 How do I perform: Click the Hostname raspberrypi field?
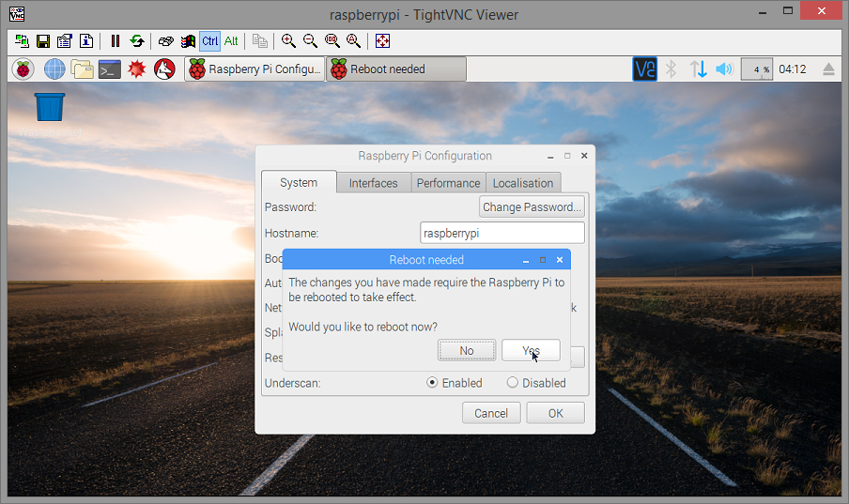[502, 234]
